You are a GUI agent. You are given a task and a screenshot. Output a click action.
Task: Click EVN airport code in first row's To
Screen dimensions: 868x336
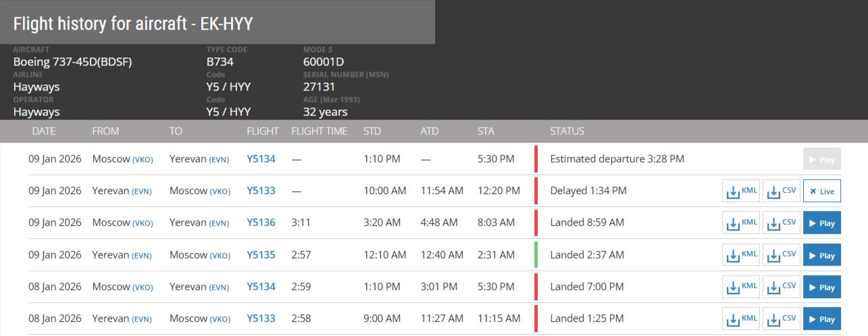coord(219,160)
